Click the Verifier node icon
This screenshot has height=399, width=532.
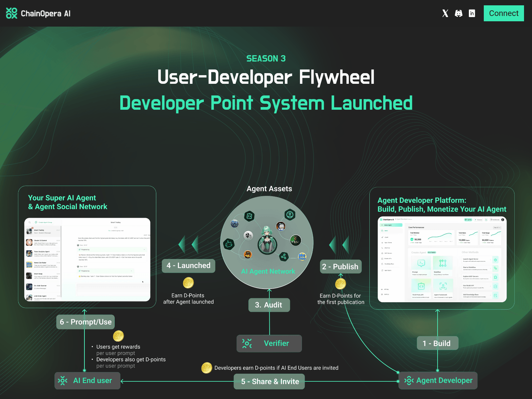click(247, 343)
